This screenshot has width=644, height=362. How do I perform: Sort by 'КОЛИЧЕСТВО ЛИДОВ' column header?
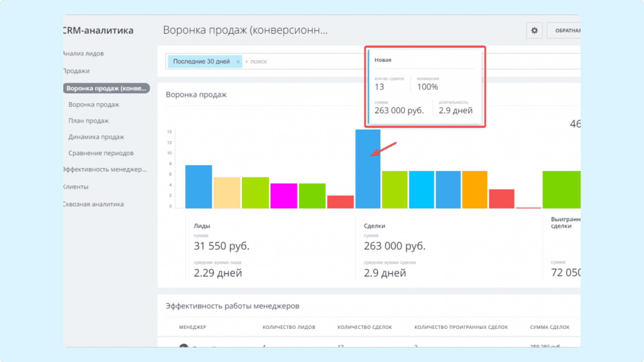289,327
